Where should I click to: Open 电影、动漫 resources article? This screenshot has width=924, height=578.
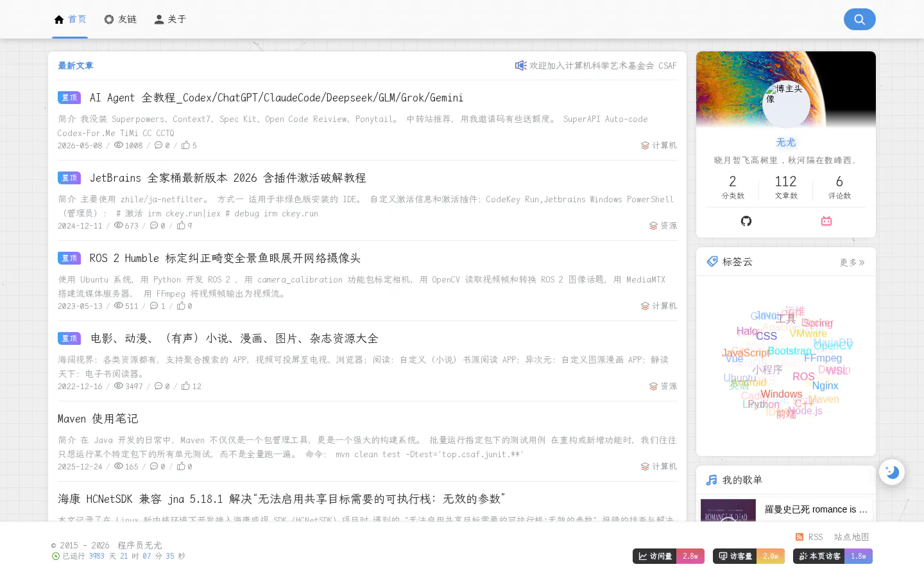[234, 338]
